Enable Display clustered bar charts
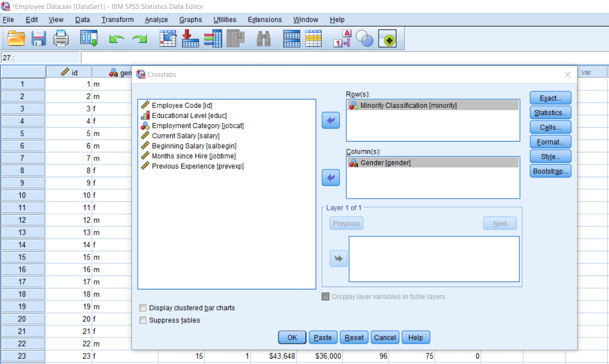This screenshot has height=364, width=609. [143, 308]
